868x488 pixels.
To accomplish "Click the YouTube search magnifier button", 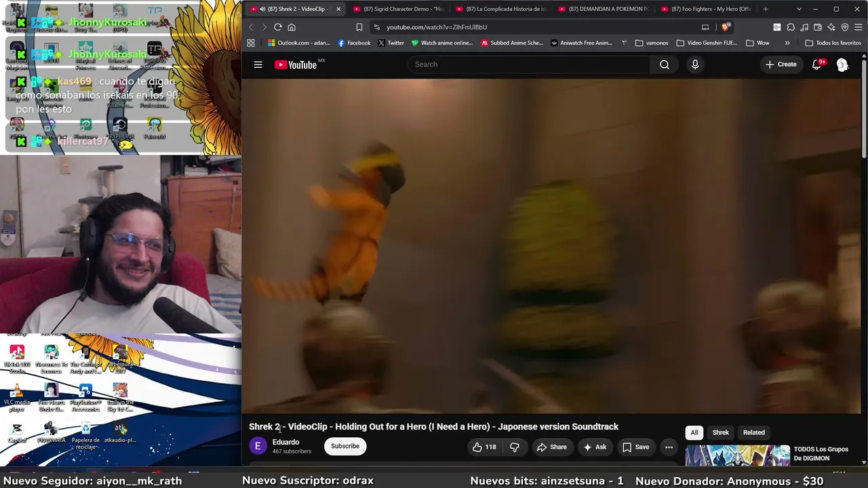I will click(665, 64).
